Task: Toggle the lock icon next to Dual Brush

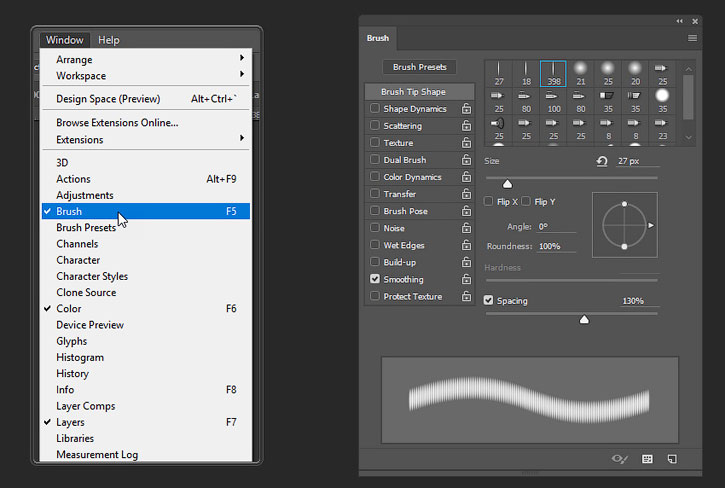Action: click(467, 160)
